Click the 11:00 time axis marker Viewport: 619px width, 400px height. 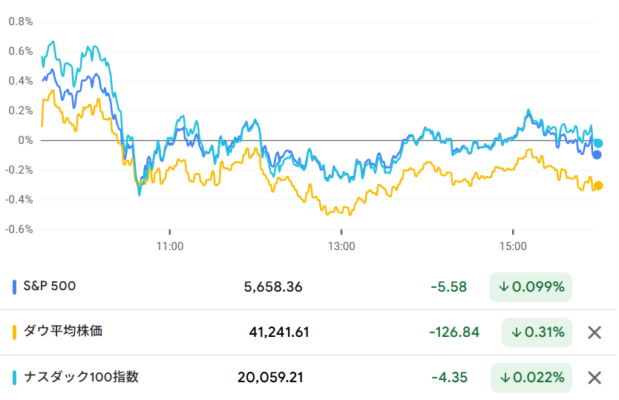click(x=170, y=246)
